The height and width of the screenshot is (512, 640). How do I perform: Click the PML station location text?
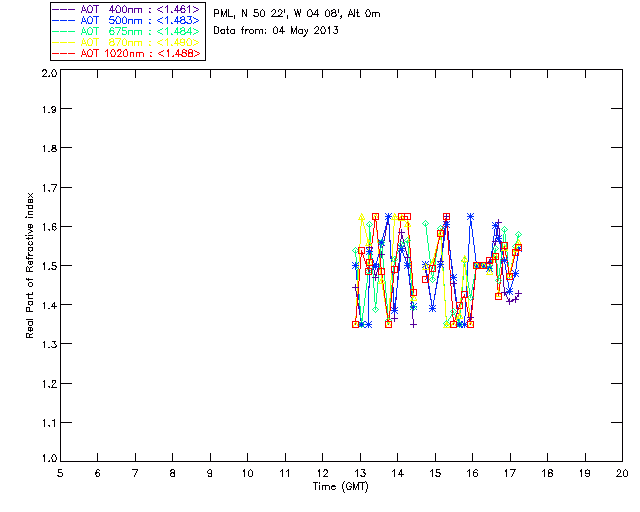click(x=297, y=14)
